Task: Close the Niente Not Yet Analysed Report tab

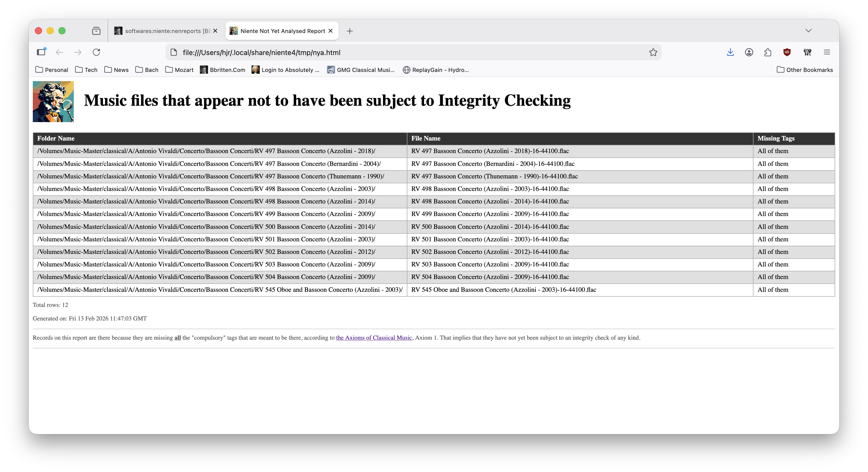Action: coord(330,31)
